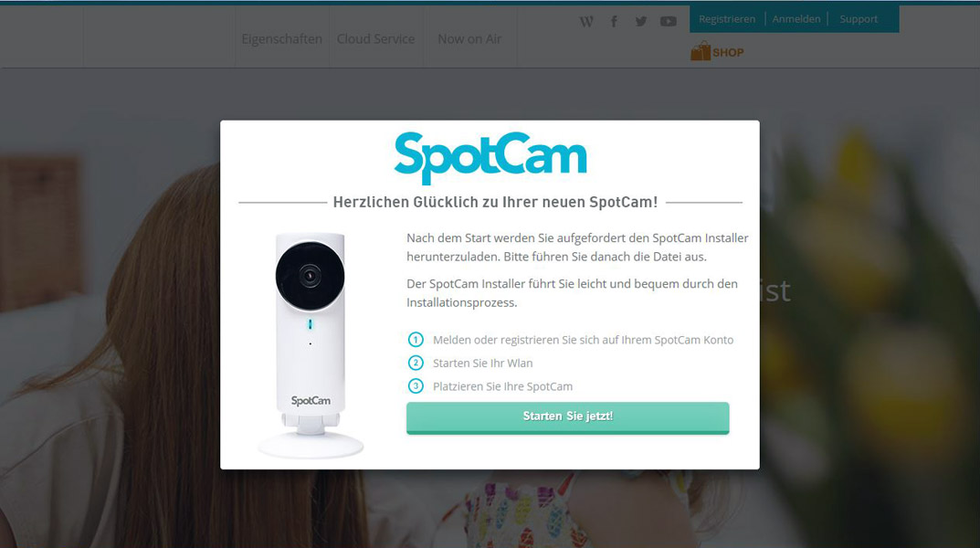Click the step 3 circle icon

click(416, 386)
